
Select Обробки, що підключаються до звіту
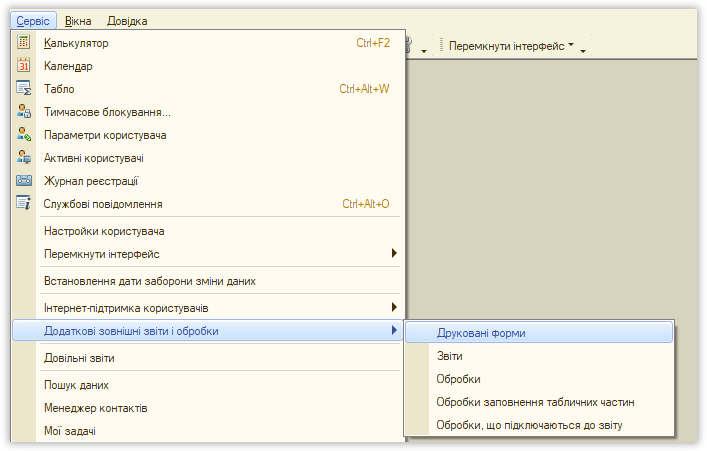pos(539,425)
